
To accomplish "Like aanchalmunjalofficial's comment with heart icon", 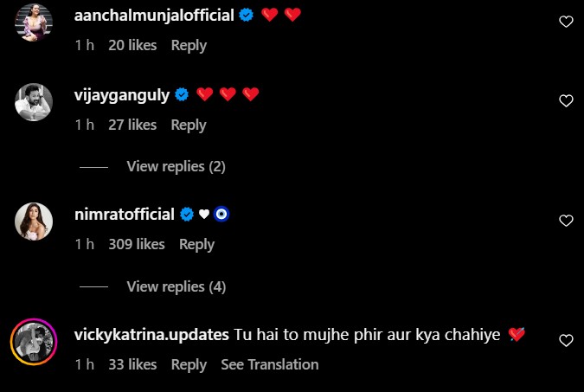I will coord(566,22).
